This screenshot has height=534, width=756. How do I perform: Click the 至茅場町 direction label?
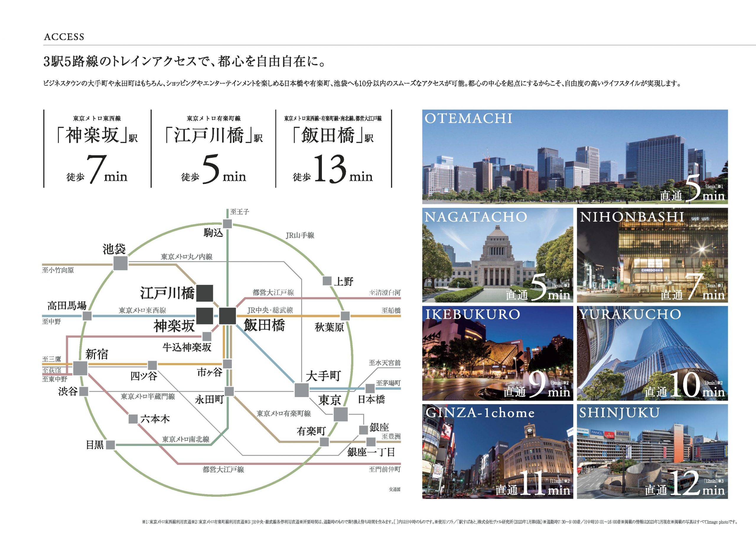[x=388, y=383]
